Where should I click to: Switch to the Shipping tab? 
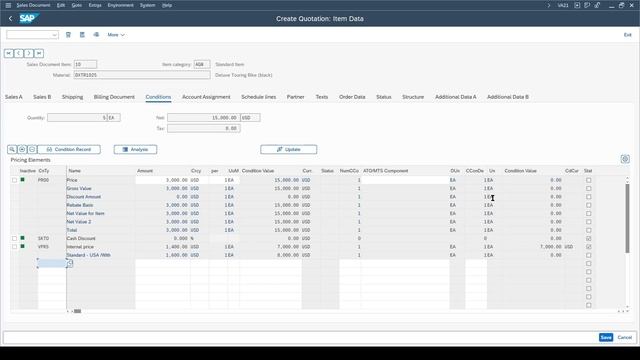72,97
